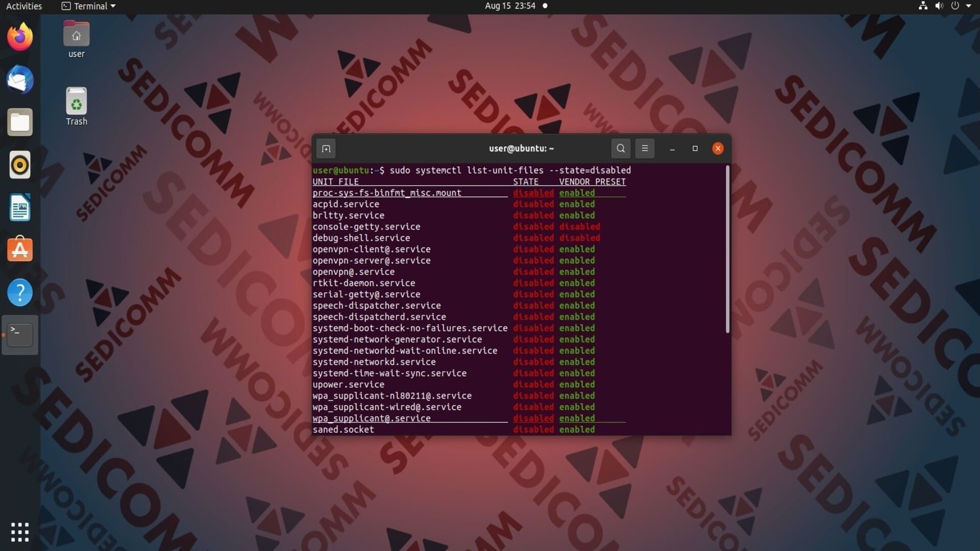The image size is (980, 551).
Task: Click the terminal title user@ubuntu: ~
Action: click(x=521, y=148)
